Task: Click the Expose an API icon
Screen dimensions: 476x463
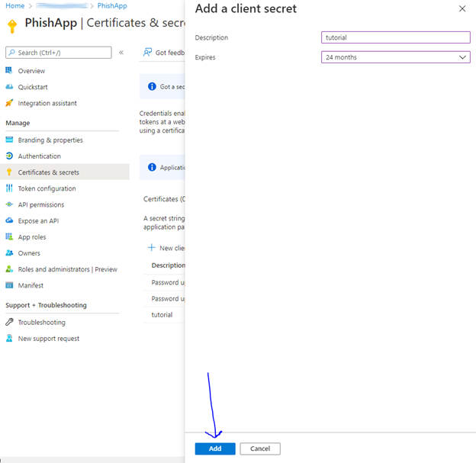Action: click(9, 220)
